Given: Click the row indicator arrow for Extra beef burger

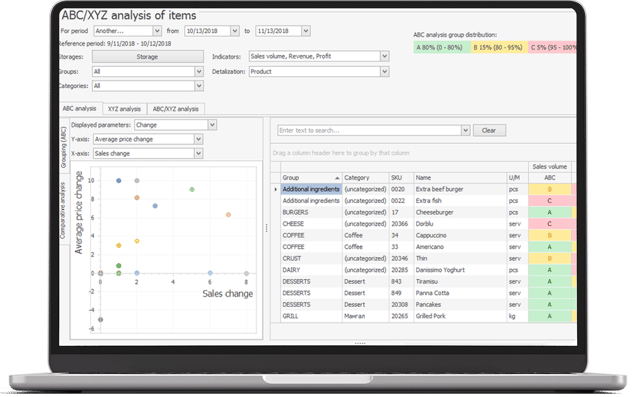Looking at the screenshot, I should 276,189.
